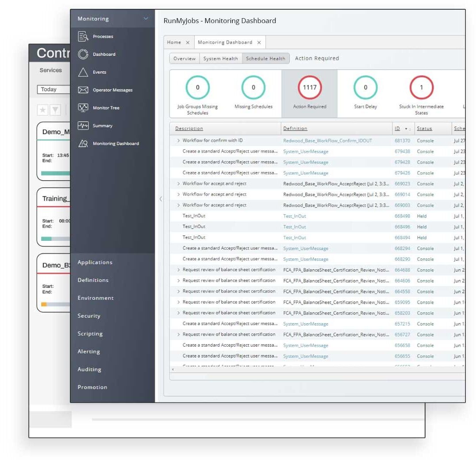Screen dimensions: 476x460
Task: Click the Today date field
Action: click(x=53, y=89)
